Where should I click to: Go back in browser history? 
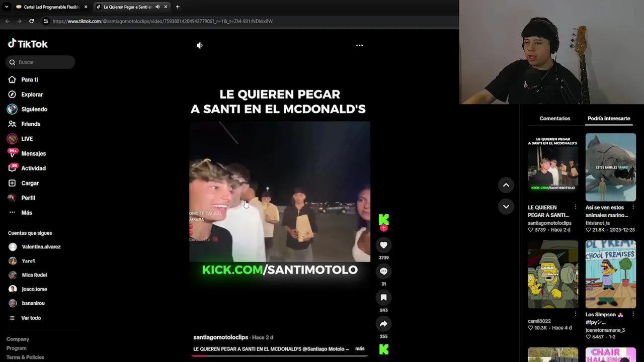pos(7,21)
